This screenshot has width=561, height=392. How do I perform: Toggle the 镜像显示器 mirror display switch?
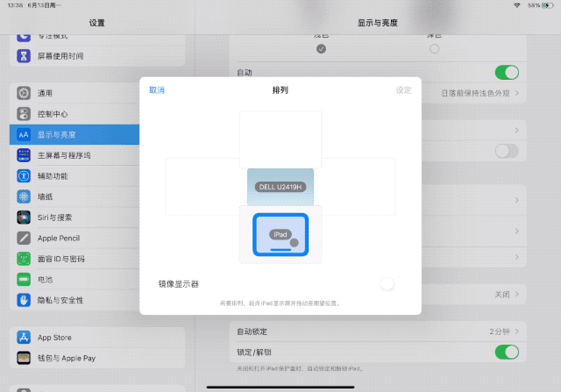click(x=387, y=284)
